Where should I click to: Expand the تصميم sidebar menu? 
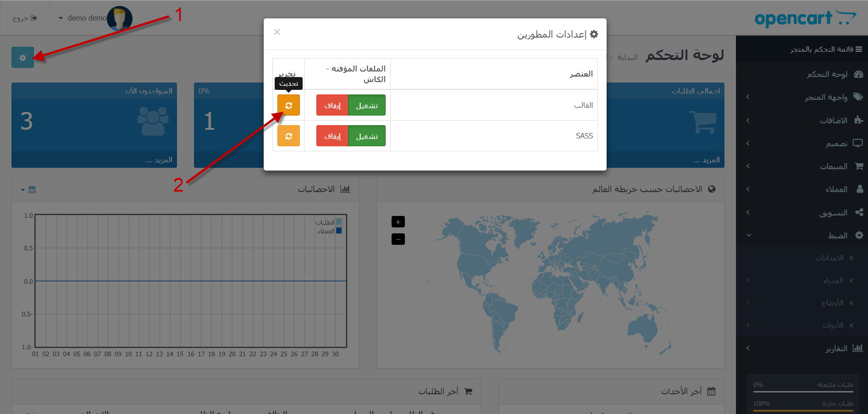pyautogui.click(x=802, y=144)
